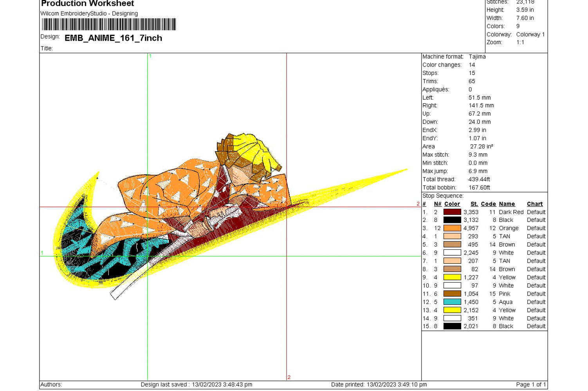Click stitch count 4,957 in Orange row
The height and width of the screenshot is (391, 588).
[x=471, y=228]
